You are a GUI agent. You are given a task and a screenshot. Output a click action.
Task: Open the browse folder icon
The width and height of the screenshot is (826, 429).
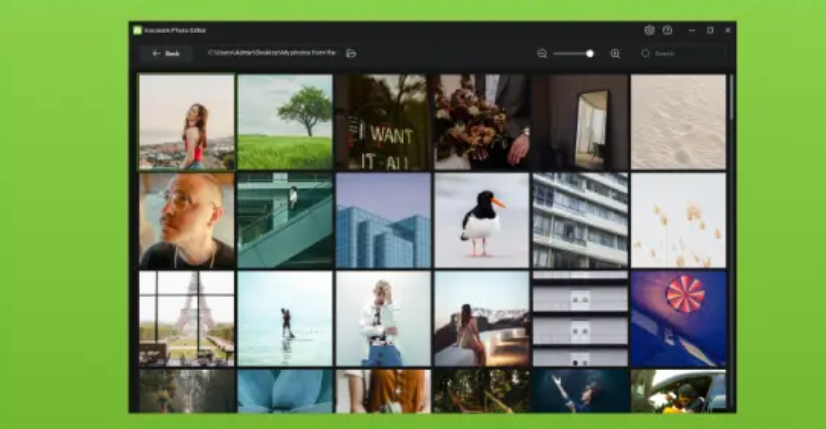click(351, 53)
